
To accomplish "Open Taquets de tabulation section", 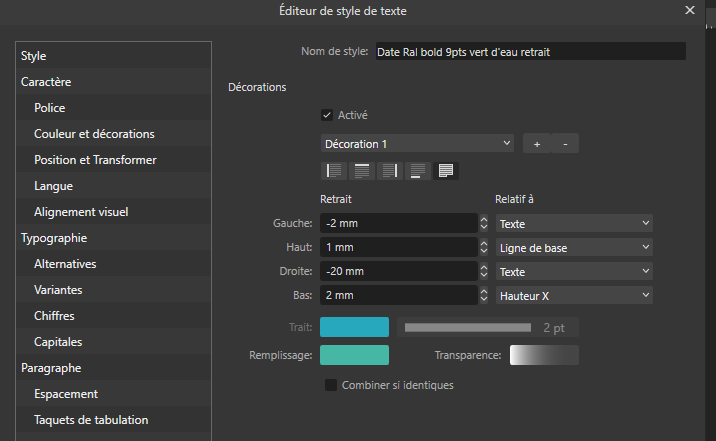I will coord(113,420).
